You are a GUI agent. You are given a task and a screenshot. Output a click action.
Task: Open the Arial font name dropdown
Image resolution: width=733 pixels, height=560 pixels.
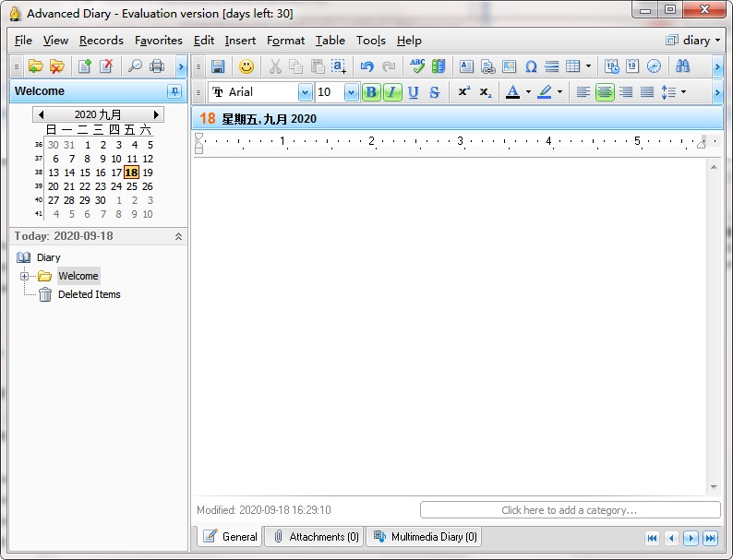tap(306, 92)
